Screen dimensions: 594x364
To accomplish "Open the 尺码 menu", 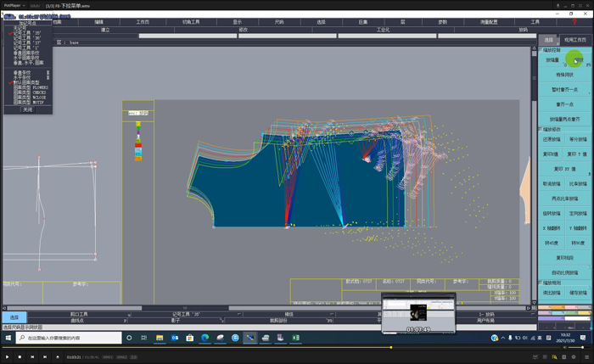I will [279, 22].
